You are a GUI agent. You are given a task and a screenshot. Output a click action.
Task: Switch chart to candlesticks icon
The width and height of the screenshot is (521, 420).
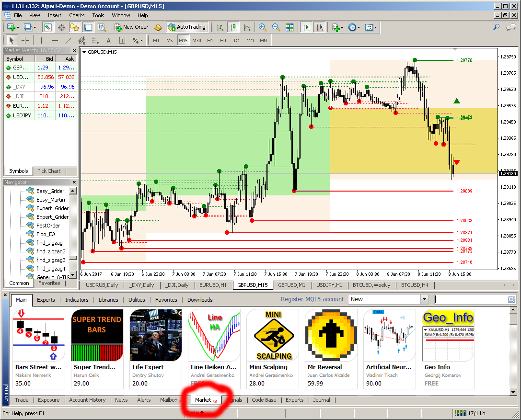tap(233, 27)
